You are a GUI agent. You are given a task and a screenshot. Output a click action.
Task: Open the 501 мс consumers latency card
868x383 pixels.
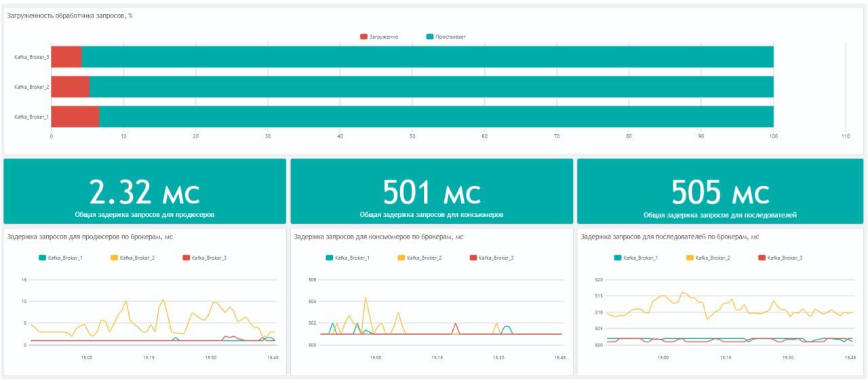(431, 192)
